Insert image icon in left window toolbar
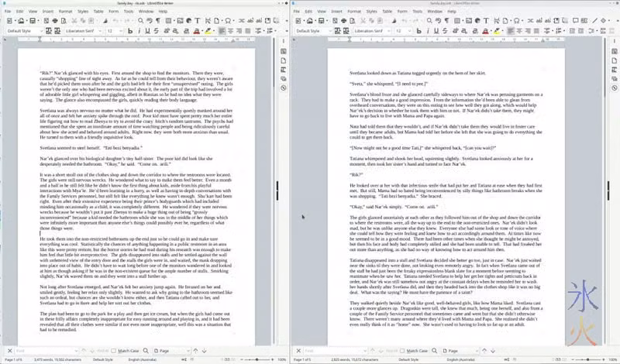The image size is (620, 364). click(181, 21)
